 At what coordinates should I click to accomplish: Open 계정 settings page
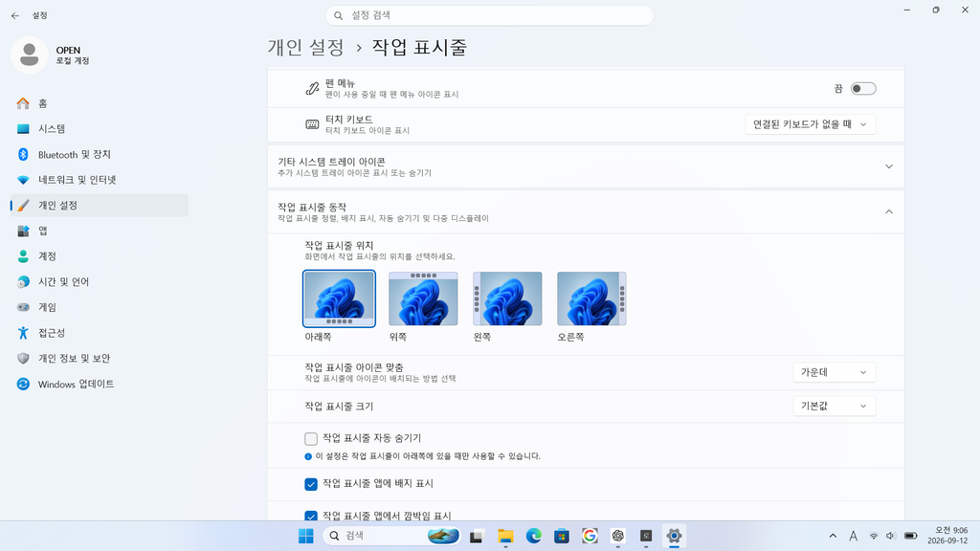point(99,256)
